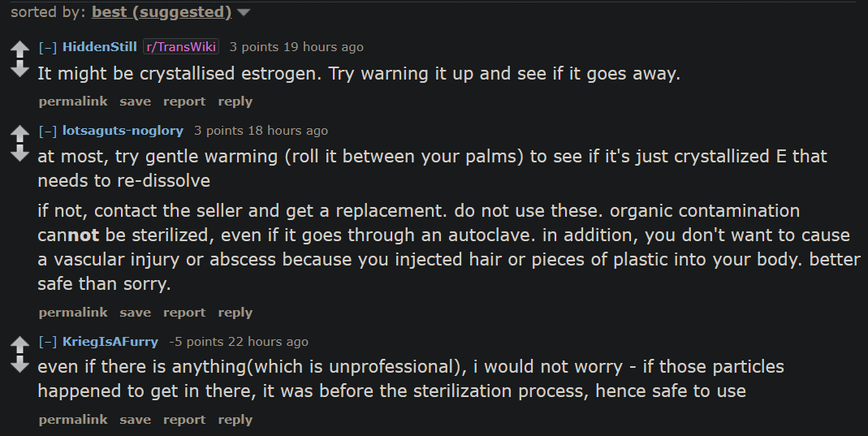Upvote HiddenStill's comment

19,50
